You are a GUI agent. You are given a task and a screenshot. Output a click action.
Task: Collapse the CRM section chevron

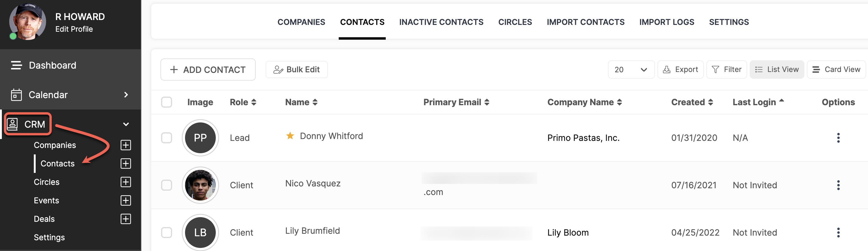[126, 124]
